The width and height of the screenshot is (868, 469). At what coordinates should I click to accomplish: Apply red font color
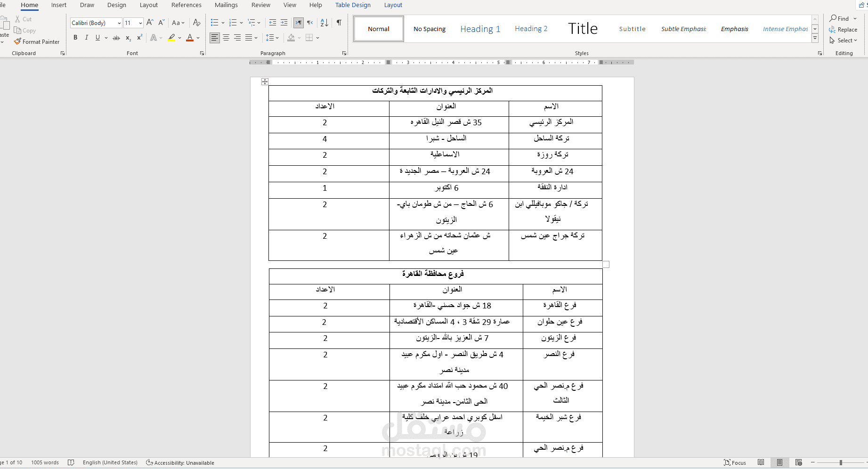point(190,38)
